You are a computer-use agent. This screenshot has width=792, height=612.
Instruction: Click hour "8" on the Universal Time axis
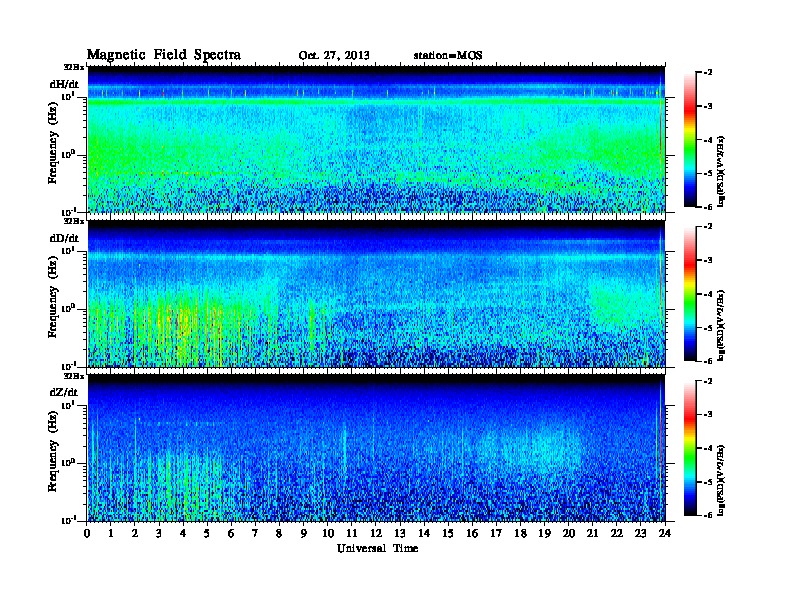coord(279,534)
